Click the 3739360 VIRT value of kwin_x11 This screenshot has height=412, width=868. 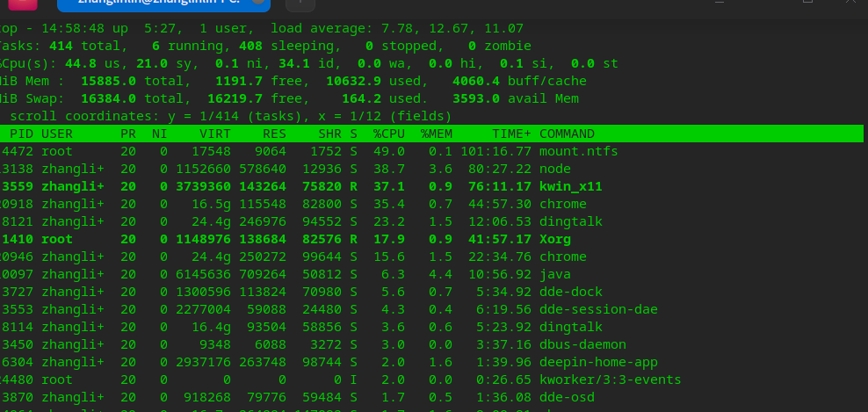[204, 186]
